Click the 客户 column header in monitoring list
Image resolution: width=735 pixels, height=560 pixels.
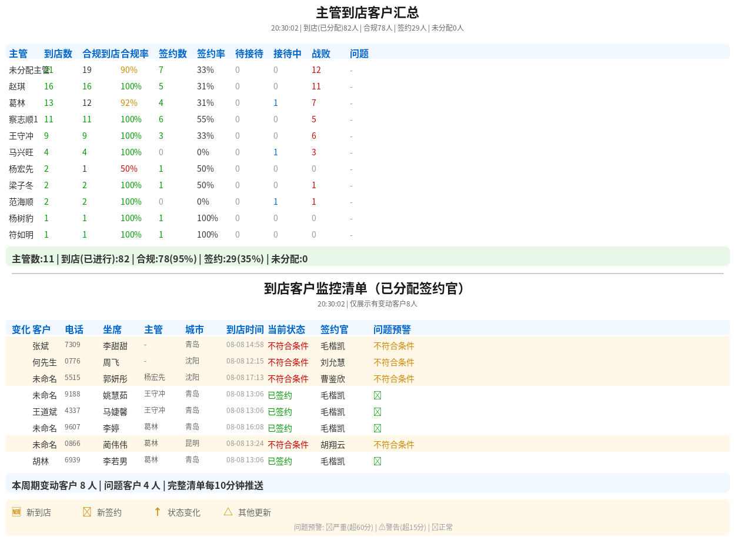click(x=42, y=329)
